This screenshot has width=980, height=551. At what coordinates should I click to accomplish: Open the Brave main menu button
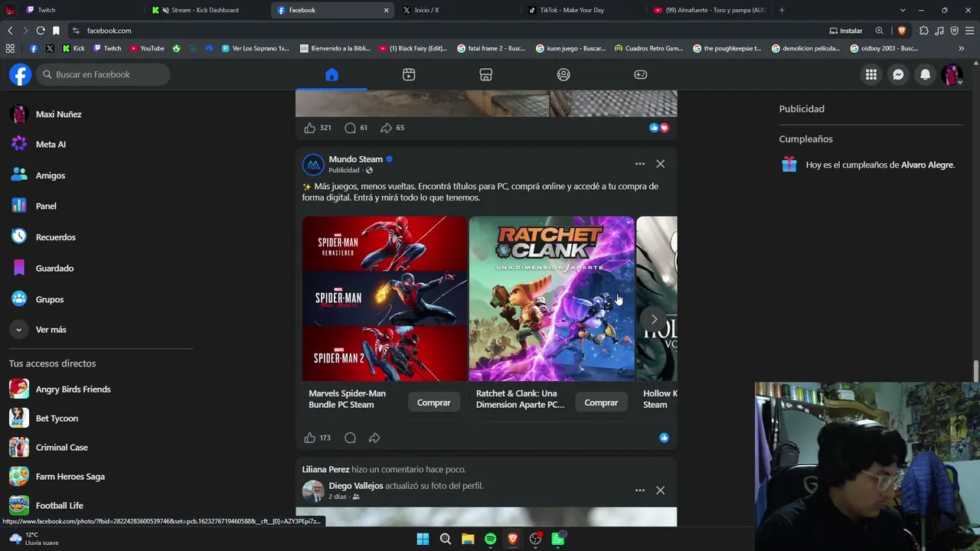pyautogui.click(x=969, y=31)
